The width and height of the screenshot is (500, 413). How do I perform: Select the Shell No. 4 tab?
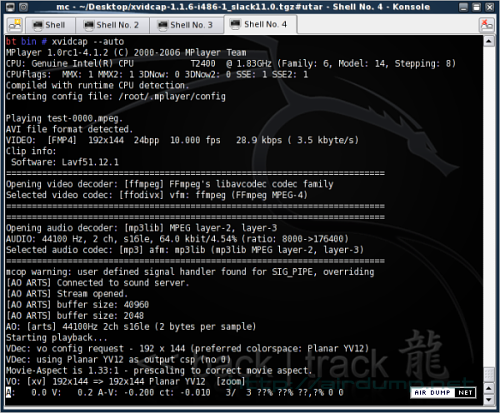260,25
